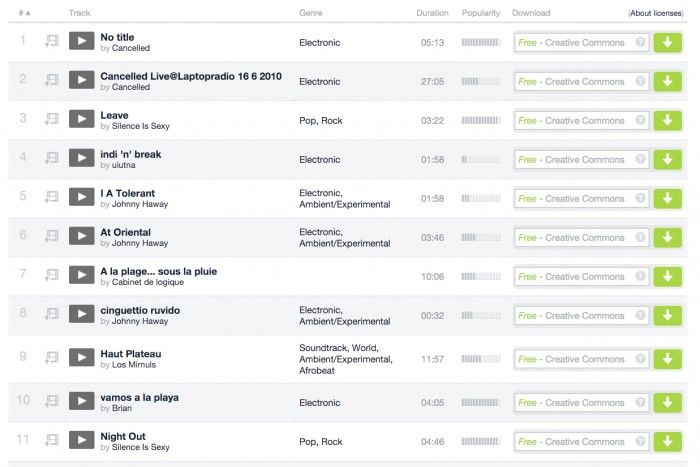Download "indi 'n' break" with green arrow
This screenshot has height=467, width=700.
pos(667,160)
